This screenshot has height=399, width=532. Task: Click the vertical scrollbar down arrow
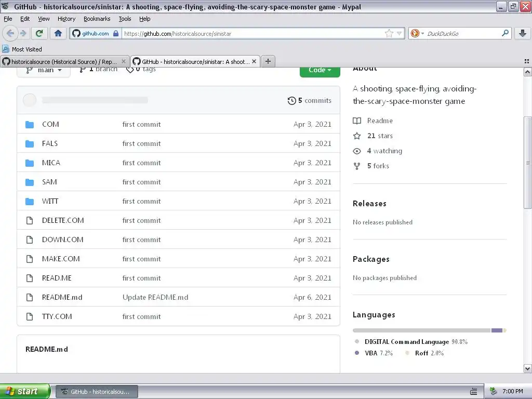click(527, 368)
